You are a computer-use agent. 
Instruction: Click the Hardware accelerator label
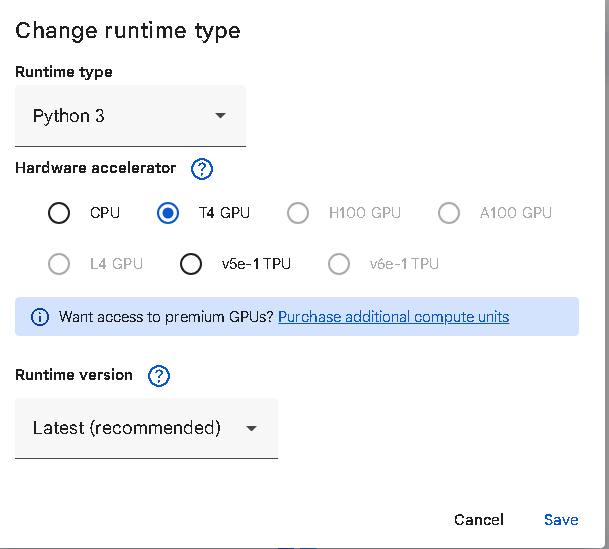[95, 168]
